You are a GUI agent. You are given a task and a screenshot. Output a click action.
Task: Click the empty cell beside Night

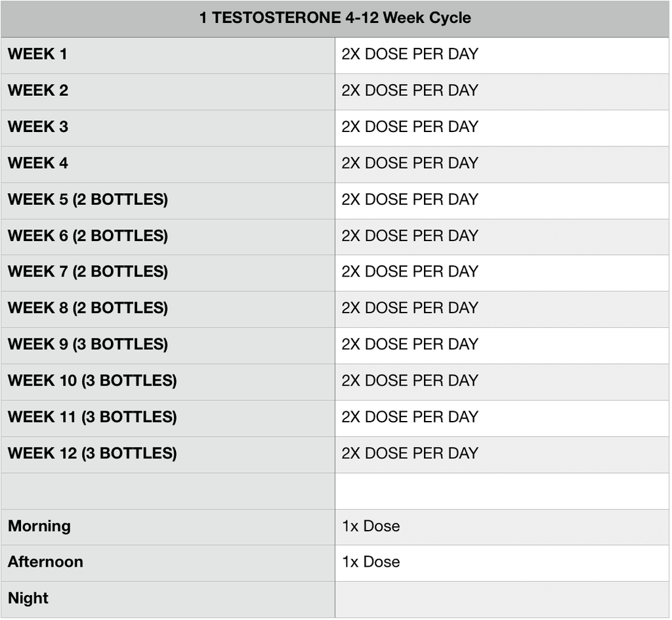tap(501, 598)
